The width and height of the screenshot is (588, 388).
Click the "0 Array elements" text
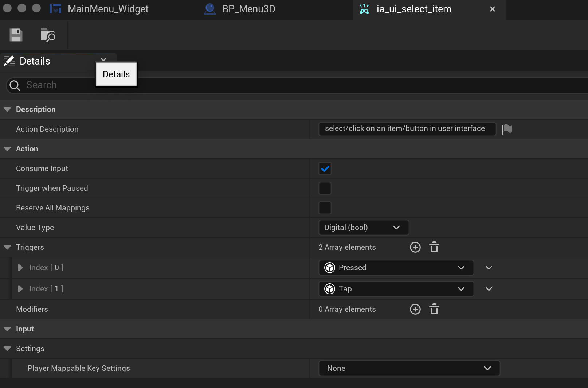tap(347, 309)
